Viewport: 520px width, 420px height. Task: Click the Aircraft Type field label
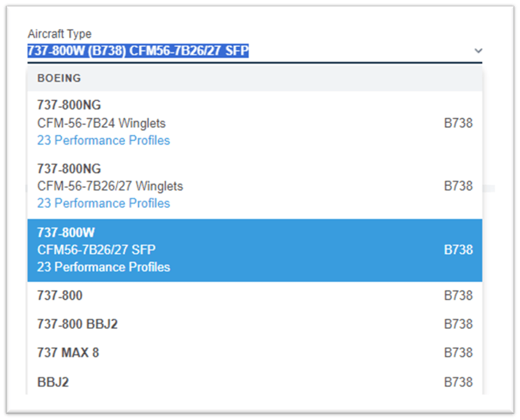click(x=60, y=34)
